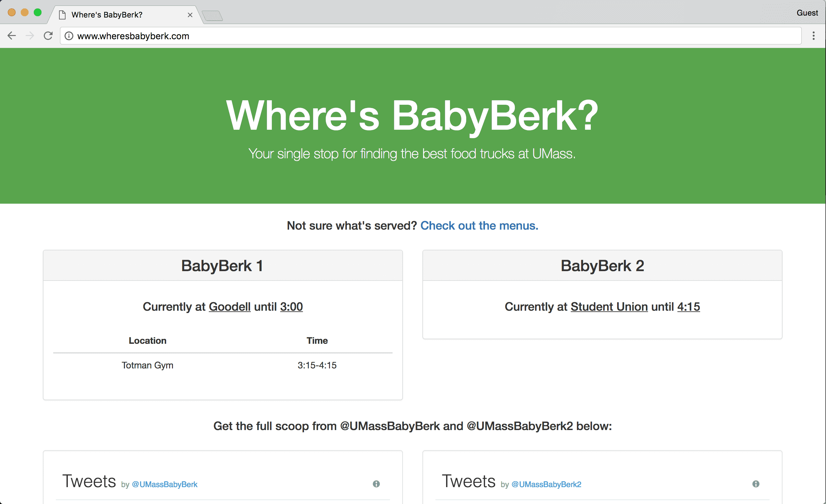This screenshot has width=826, height=504.
Task: Click the browser back arrow
Action: point(12,36)
